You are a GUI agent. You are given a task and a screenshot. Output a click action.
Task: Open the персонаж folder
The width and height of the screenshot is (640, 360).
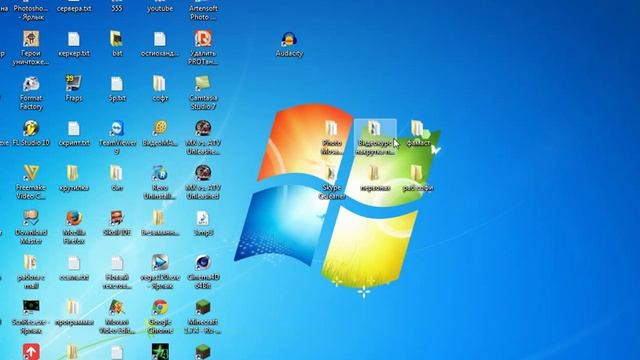(374, 173)
